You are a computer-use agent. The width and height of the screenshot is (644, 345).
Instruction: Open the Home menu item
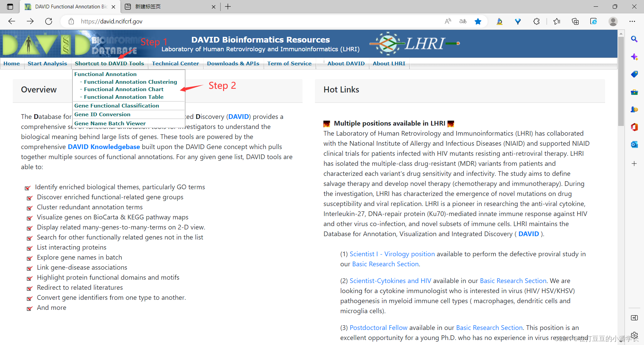[12, 63]
